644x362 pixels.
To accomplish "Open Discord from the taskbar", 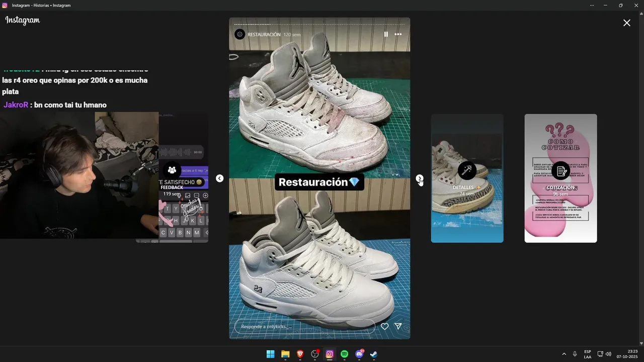I will coord(359,354).
